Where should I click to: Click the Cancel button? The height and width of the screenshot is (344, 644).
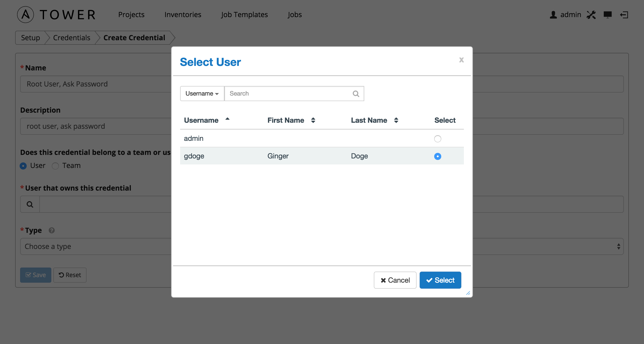(x=395, y=280)
